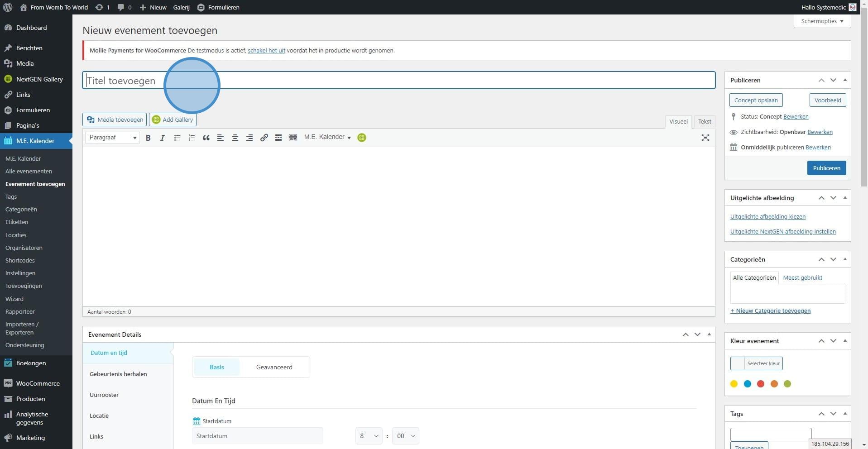Screen dimensions: 868x449
Task: Click the Tags text input
Action: point(771,434)
